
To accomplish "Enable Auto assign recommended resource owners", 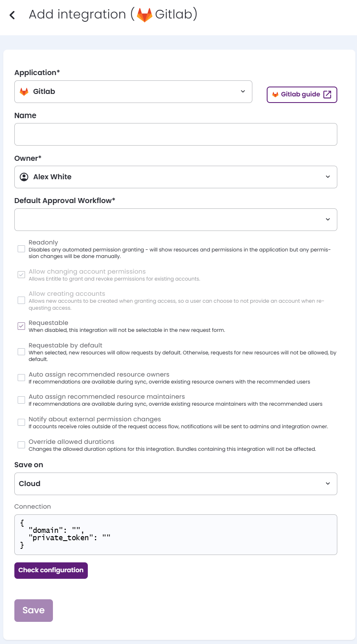I will tap(21, 377).
